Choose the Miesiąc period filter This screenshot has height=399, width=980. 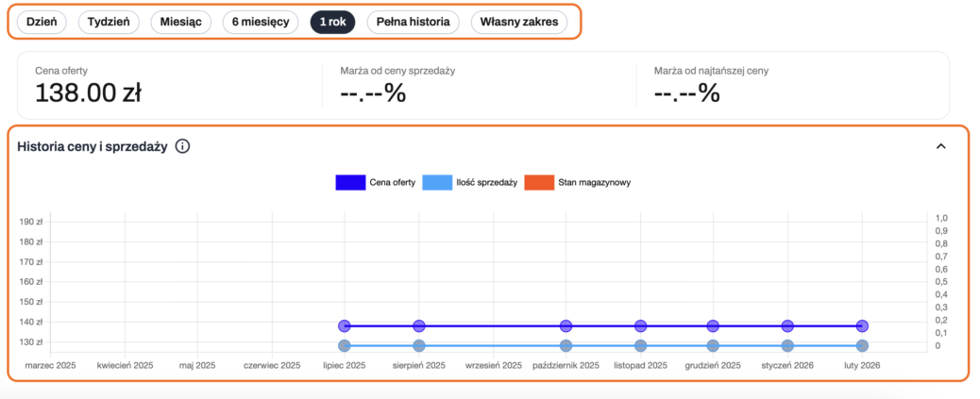181,22
